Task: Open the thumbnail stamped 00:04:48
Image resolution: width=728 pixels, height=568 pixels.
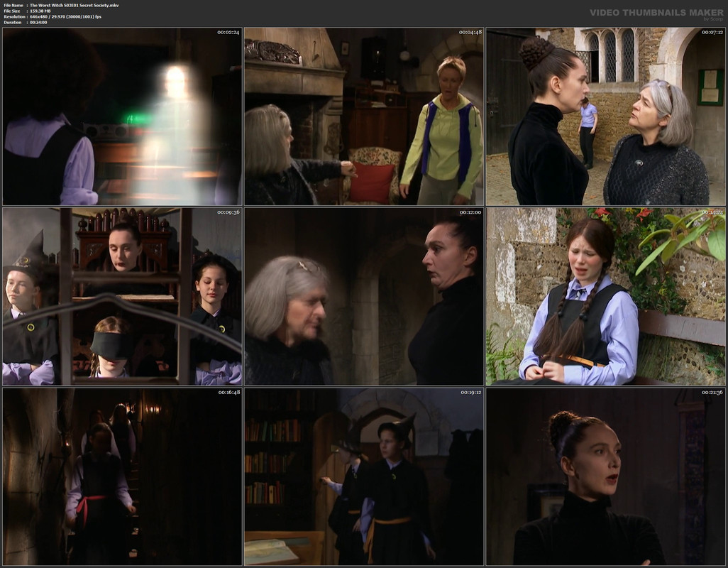Action: coord(364,116)
